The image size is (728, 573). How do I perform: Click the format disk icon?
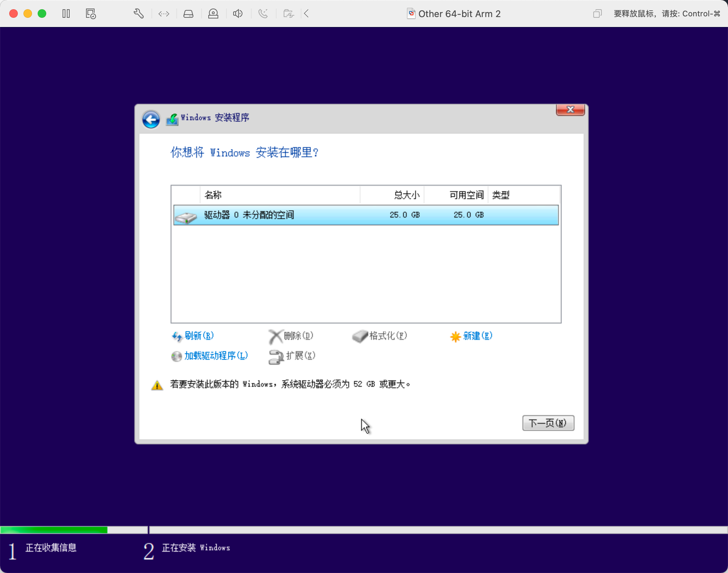(360, 336)
